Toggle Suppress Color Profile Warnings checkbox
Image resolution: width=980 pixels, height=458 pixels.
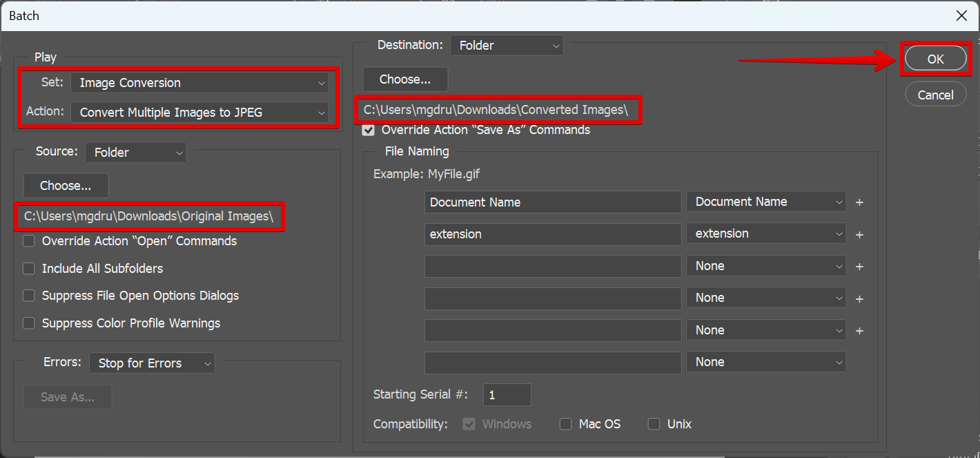click(x=29, y=323)
